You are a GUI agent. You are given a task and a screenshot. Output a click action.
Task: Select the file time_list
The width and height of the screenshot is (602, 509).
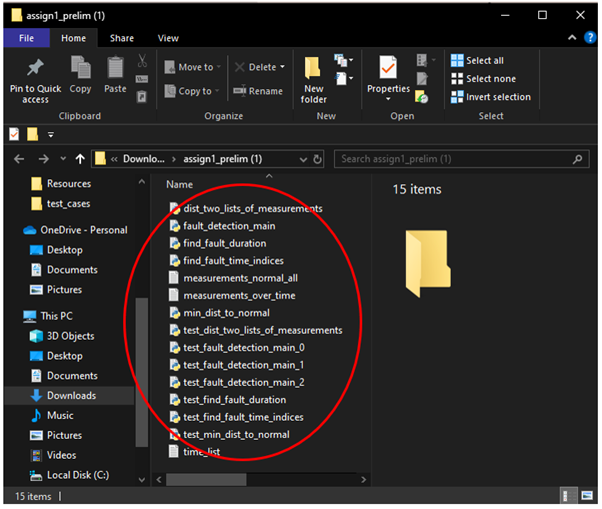pos(195,452)
